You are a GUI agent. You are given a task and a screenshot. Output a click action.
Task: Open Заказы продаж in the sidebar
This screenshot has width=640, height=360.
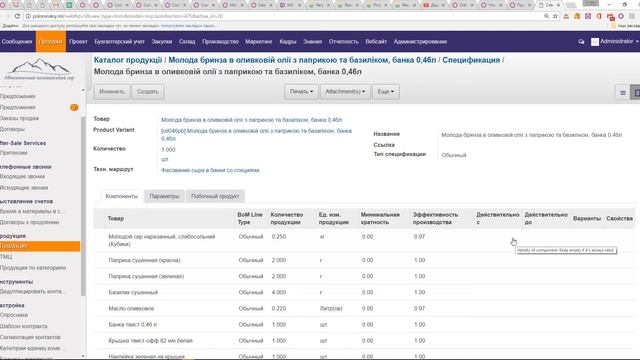click(x=20, y=118)
